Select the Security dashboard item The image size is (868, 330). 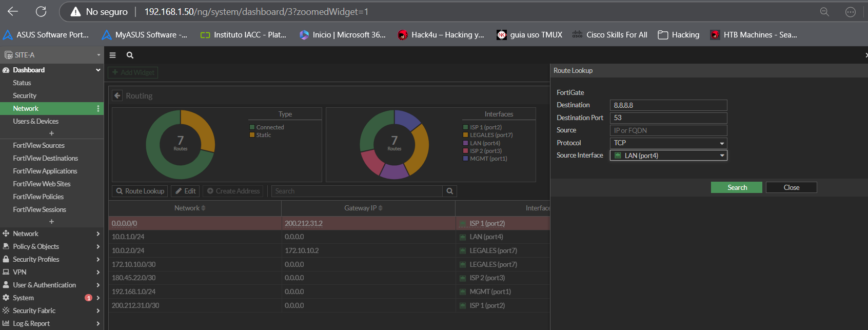point(25,96)
